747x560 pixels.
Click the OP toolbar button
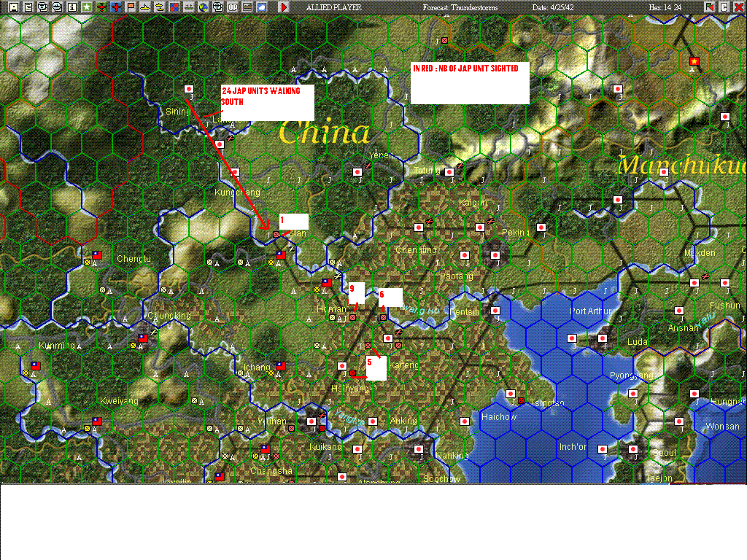tap(233, 7)
